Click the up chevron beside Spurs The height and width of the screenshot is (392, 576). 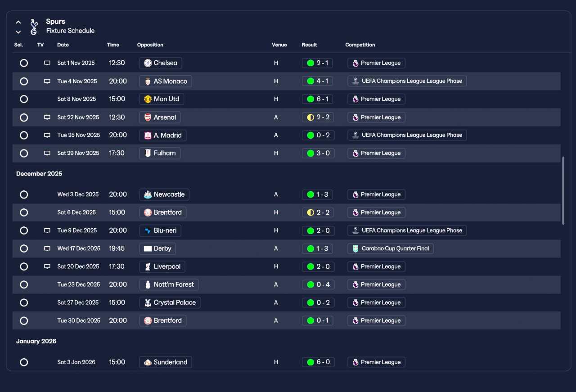coord(18,22)
